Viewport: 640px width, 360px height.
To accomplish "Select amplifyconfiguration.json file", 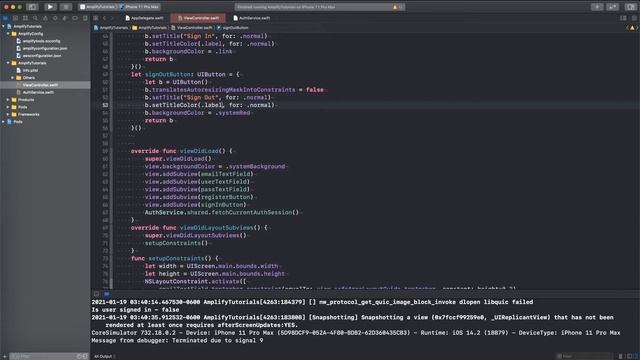I will [45, 48].
